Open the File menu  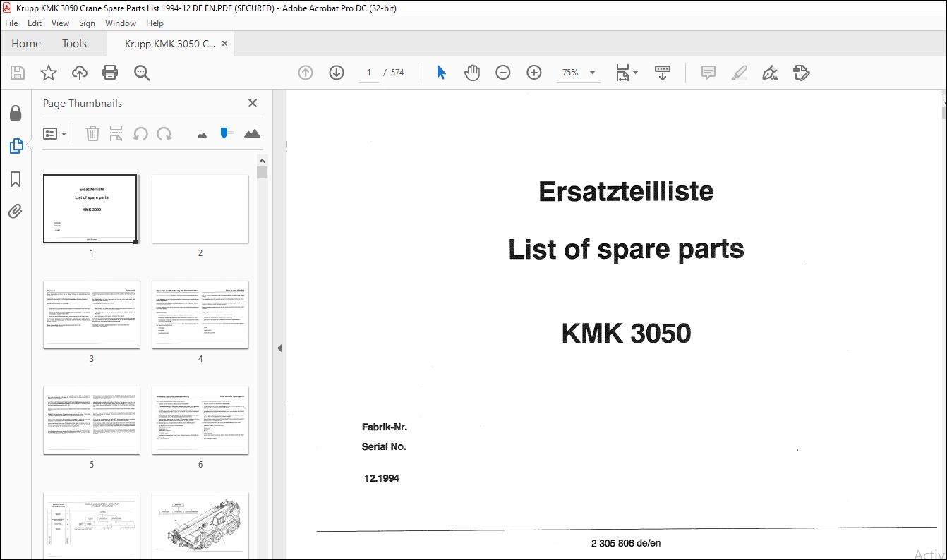(x=11, y=23)
